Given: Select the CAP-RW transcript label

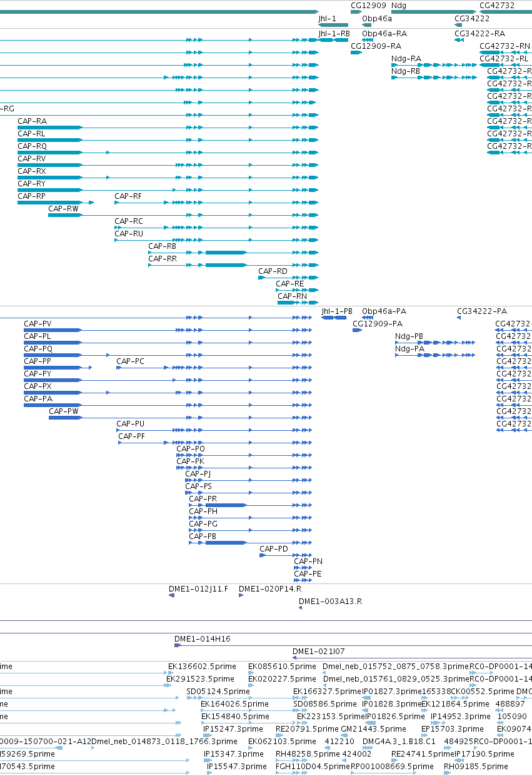Looking at the screenshot, I should (64, 209).
